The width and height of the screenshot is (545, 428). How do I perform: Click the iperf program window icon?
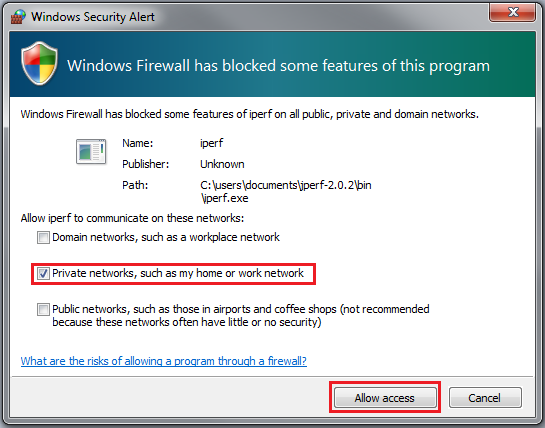[91, 151]
